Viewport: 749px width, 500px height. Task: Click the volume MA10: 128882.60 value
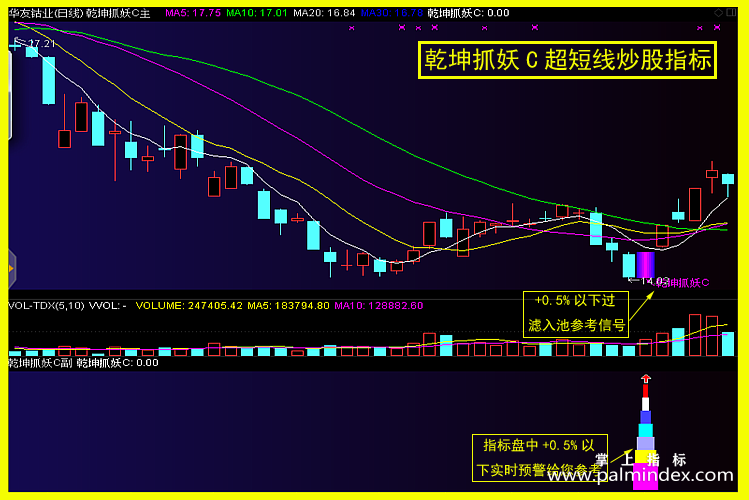(379, 306)
